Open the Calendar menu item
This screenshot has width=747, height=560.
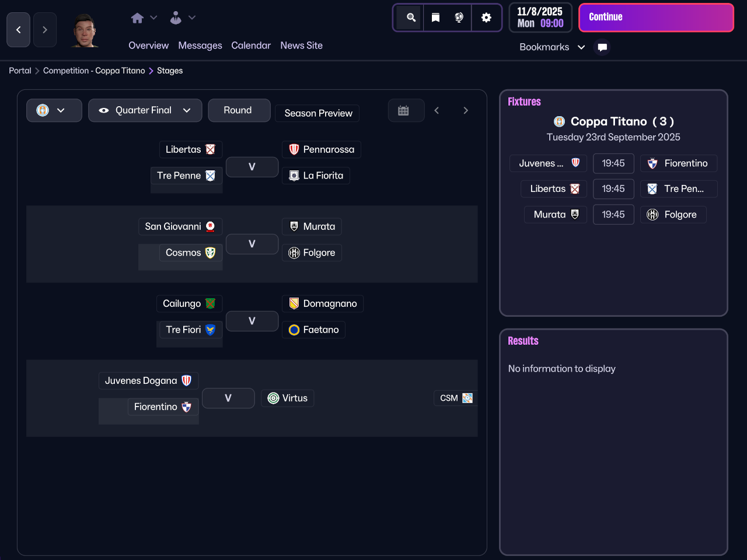[x=251, y=45]
